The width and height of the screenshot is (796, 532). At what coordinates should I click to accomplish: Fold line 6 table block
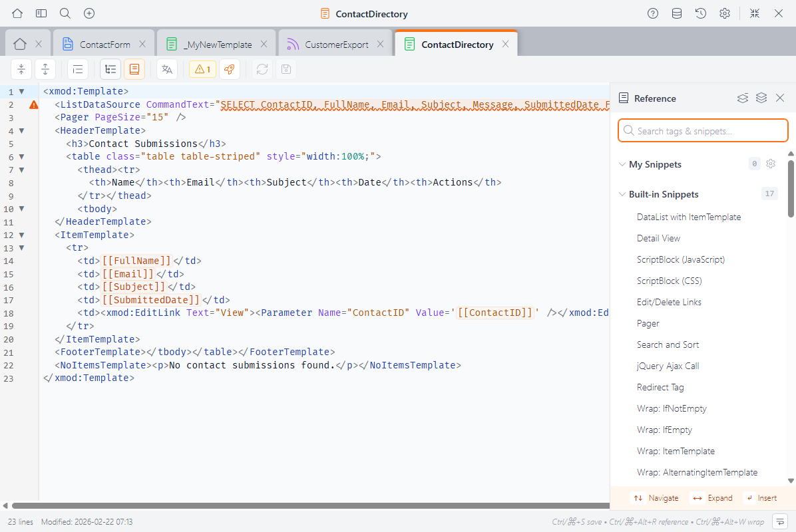(x=22, y=157)
